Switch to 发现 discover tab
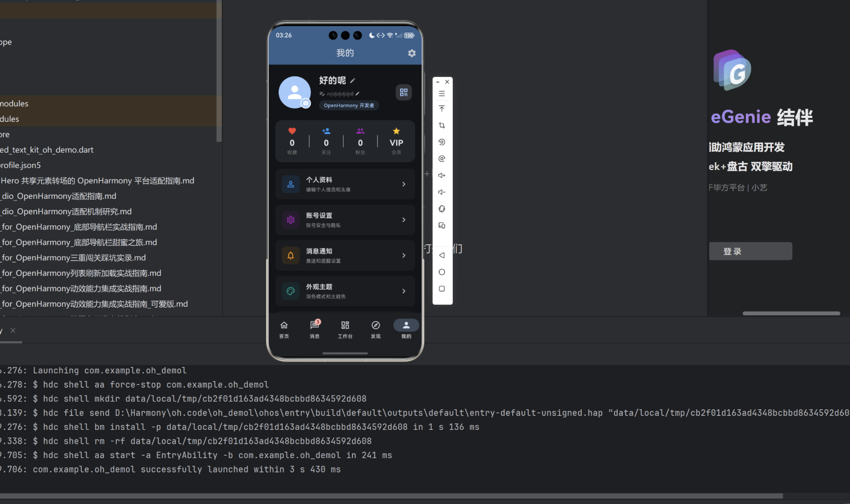This screenshot has width=850, height=504. [x=376, y=329]
